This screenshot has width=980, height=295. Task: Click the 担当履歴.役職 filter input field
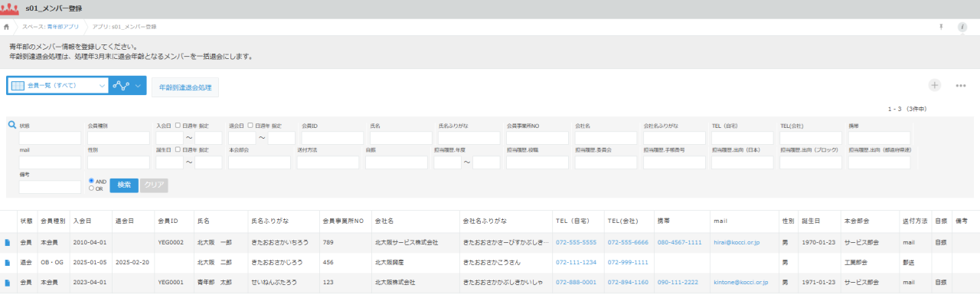[537, 162]
